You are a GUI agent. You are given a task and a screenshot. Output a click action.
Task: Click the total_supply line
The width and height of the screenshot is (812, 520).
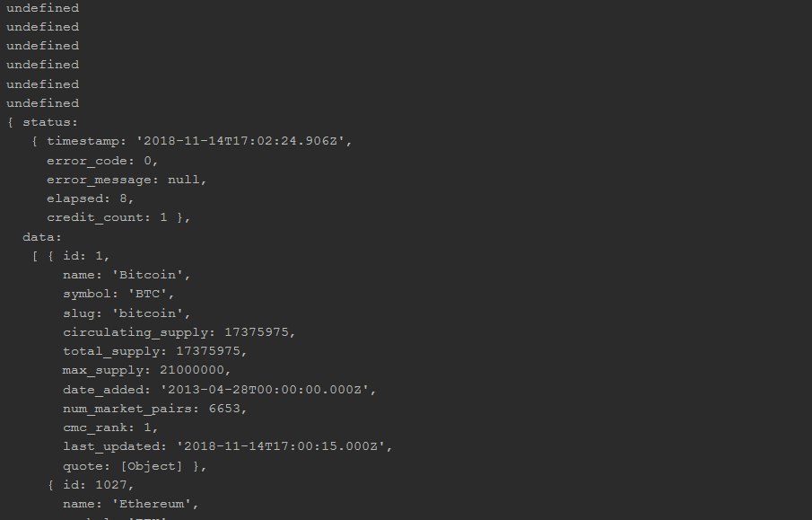(154, 350)
